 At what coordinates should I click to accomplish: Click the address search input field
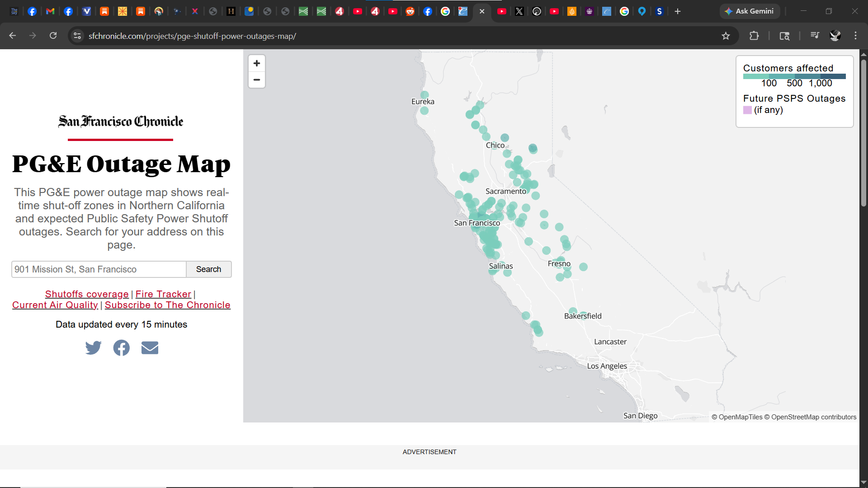(x=99, y=269)
